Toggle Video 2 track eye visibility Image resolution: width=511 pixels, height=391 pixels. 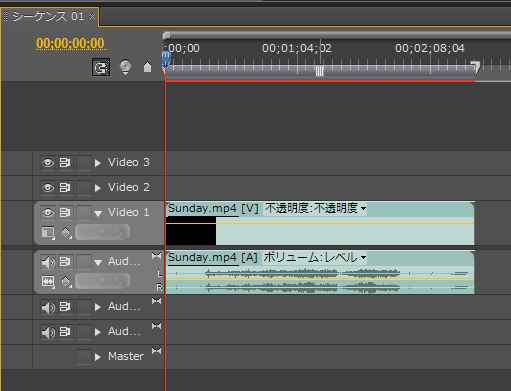coord(48,188)
